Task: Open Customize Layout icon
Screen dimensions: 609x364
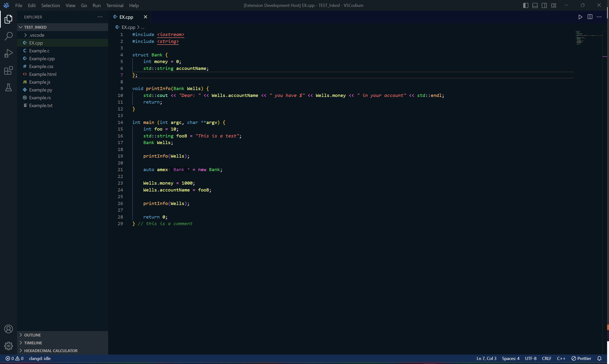Action: tap(554, 5)
